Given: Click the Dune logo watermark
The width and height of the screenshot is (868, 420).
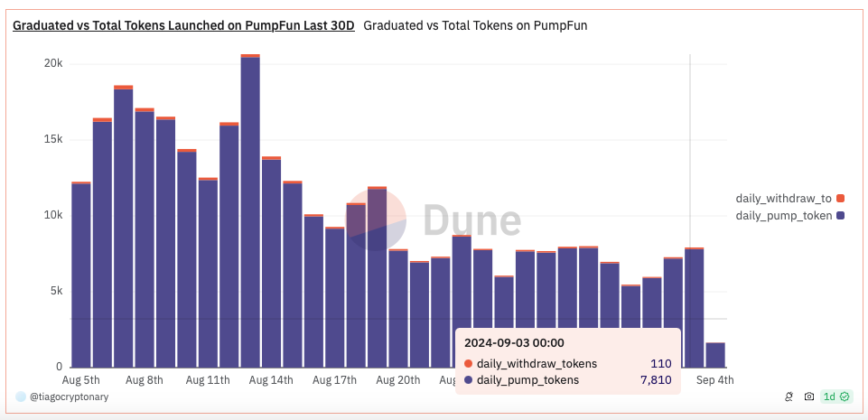Looking at the screenshot, I should (434, 220).
